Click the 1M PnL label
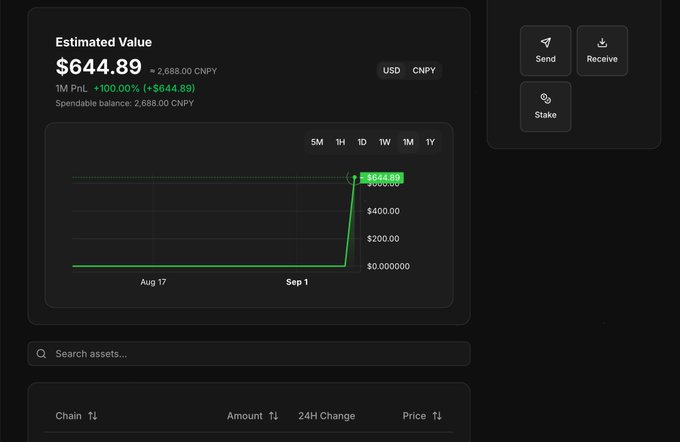The height and width of the screenshot is (442, 680). pos(71,88)
